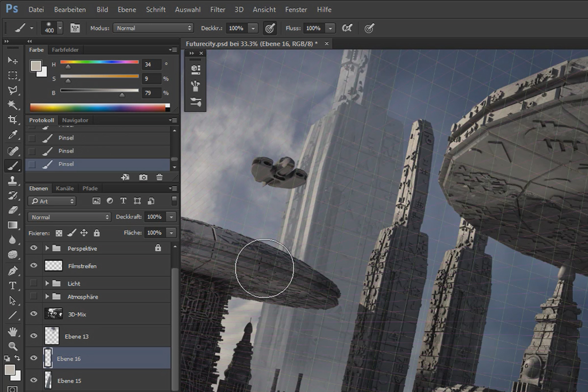The image size is (588, 392).
Task: Open the Deckkr. opacity dropdown arrow
Action: (253, 28)
